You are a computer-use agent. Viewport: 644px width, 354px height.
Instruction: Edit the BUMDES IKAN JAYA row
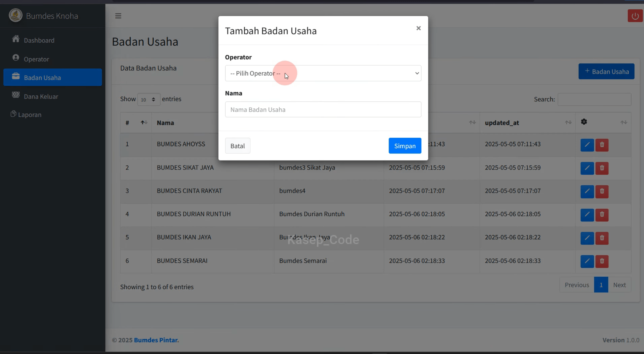pos(587,238)
